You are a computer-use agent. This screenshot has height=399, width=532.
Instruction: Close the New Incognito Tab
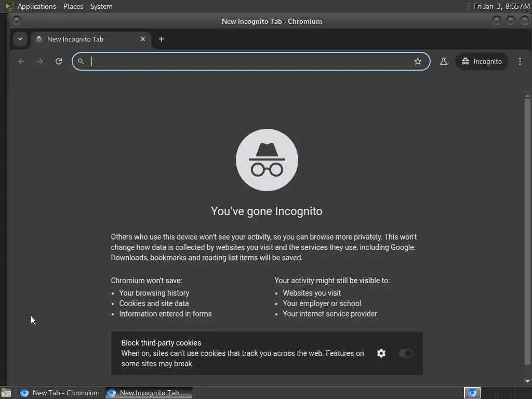pyautogui.click(x=143, y=39)
